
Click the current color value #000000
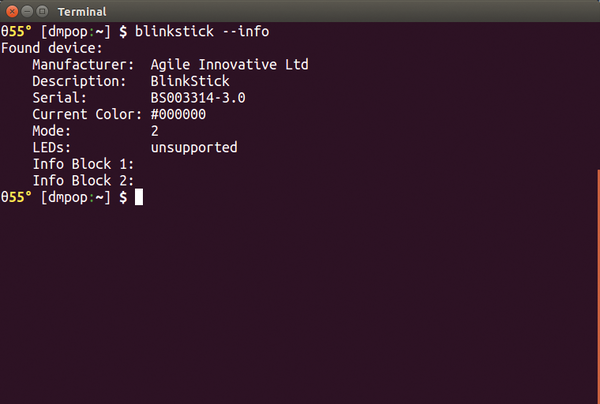tap(178, 114)
